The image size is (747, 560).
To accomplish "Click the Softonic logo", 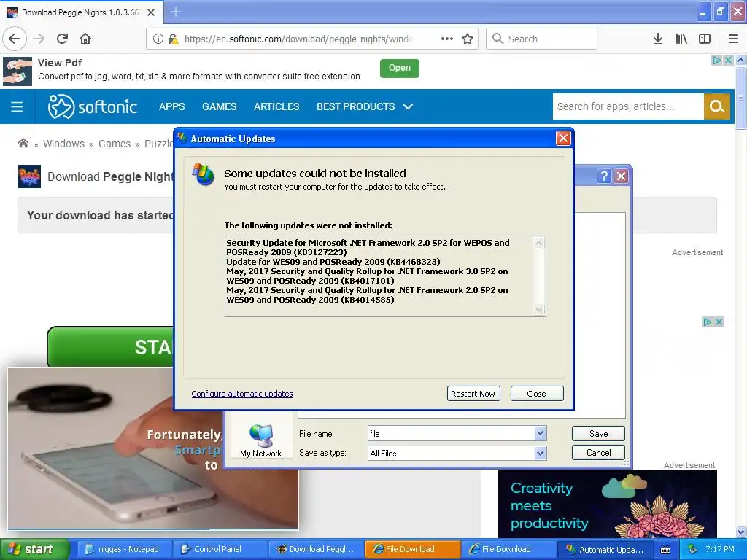I will tap(93, 106).
